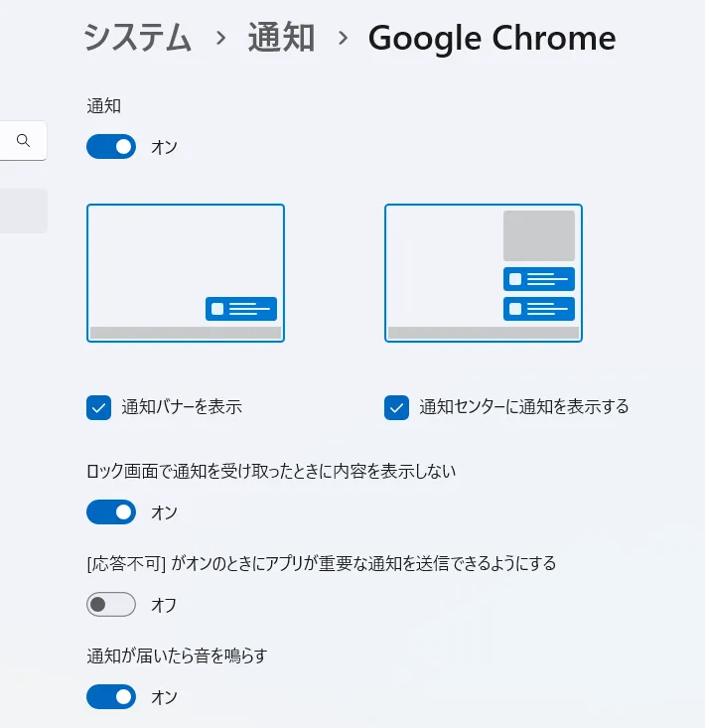The image size is (705, 728).
Task: Click upper blue notification in right preview
Action: pos(539,279)
